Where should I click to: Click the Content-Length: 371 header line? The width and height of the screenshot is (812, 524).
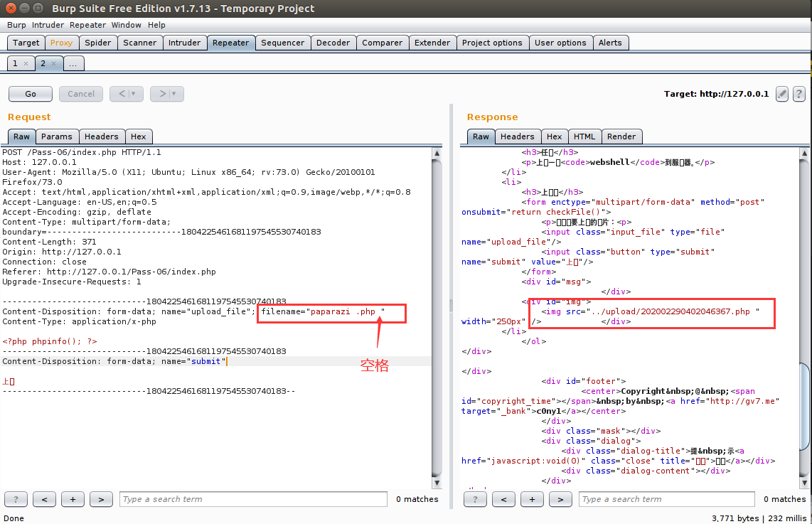pos(49,242)
